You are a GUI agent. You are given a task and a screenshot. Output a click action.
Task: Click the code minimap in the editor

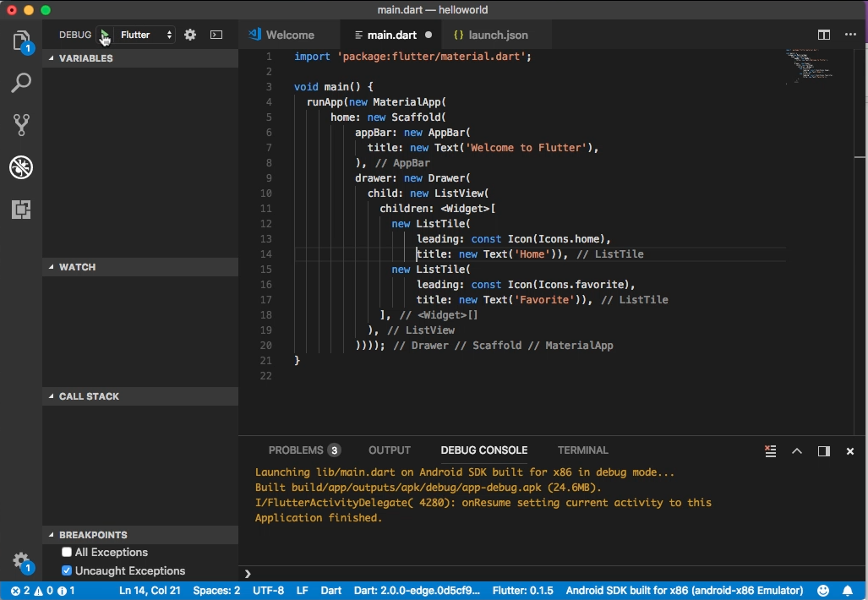(808, 67)
